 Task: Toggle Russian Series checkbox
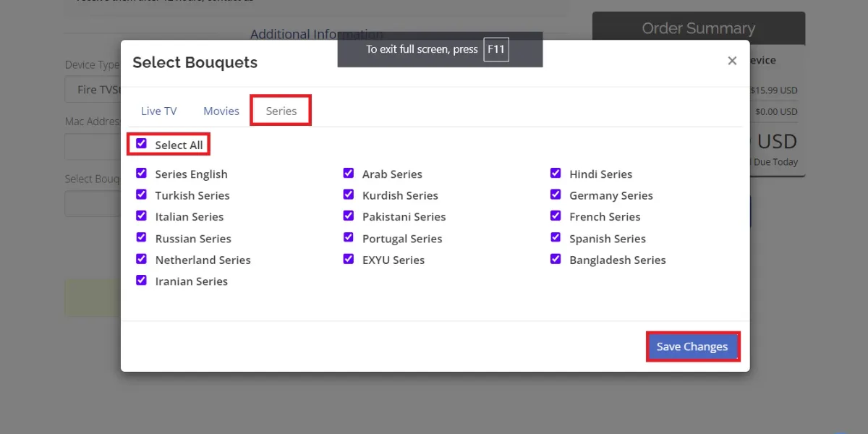[141, 237]
